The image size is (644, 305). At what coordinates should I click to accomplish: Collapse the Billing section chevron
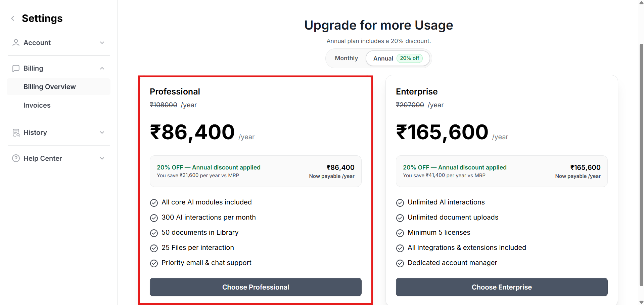[x=102, y=69]
